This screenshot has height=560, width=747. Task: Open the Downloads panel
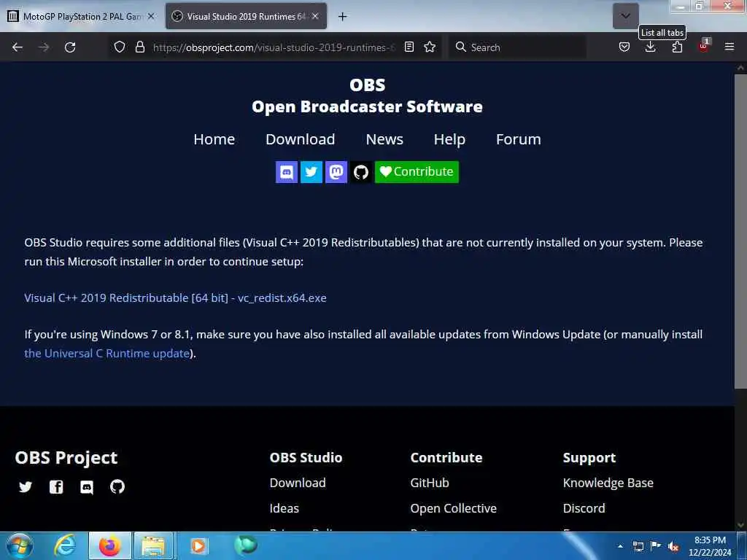[650, 47]
